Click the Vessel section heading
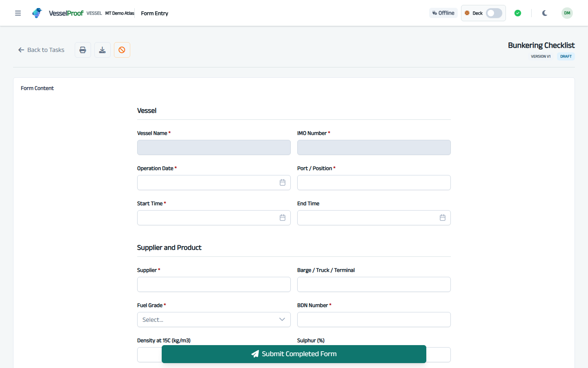Image resolution: width=588 pixels, height=368 pixels. point(147,111)
